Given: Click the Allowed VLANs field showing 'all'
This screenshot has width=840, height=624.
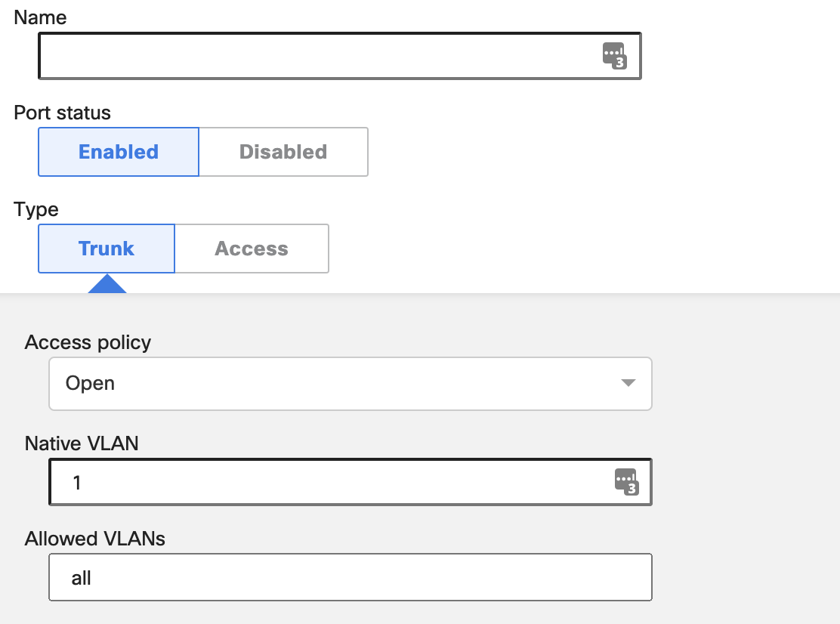Looking at the screenshot, I should 350,576.
